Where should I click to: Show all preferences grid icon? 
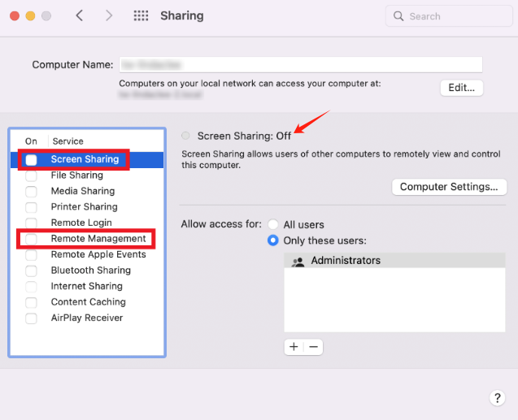click(x=141, y=15)
